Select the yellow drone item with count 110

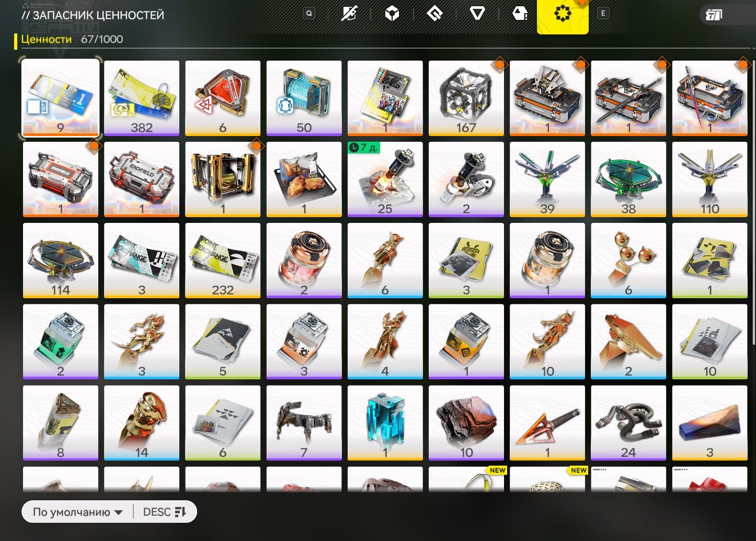[709, 179]
